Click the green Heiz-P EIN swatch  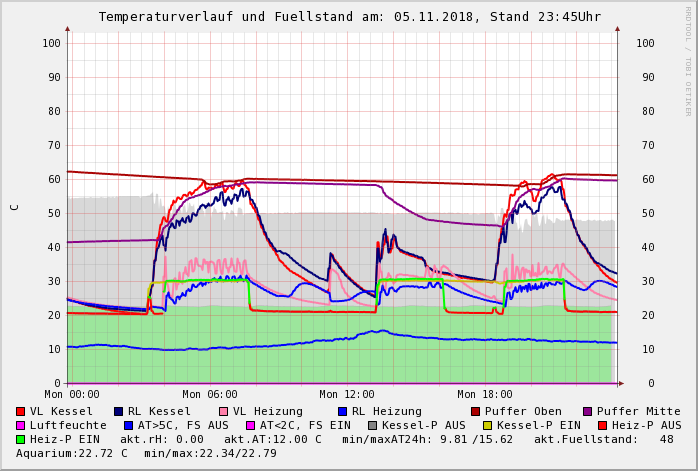(21, 439)
